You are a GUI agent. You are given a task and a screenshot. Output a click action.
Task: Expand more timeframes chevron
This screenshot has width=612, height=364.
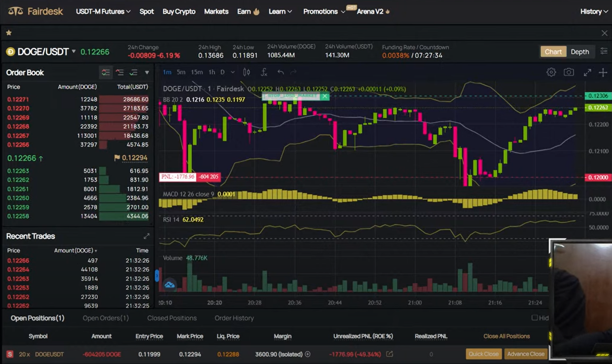(233, 72)
